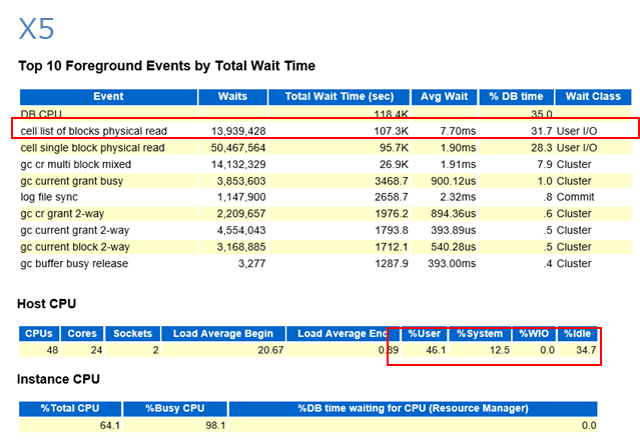This screenshot has width=640, height=441.
Task: Click the %Idle column header
Action: point(578,333)
